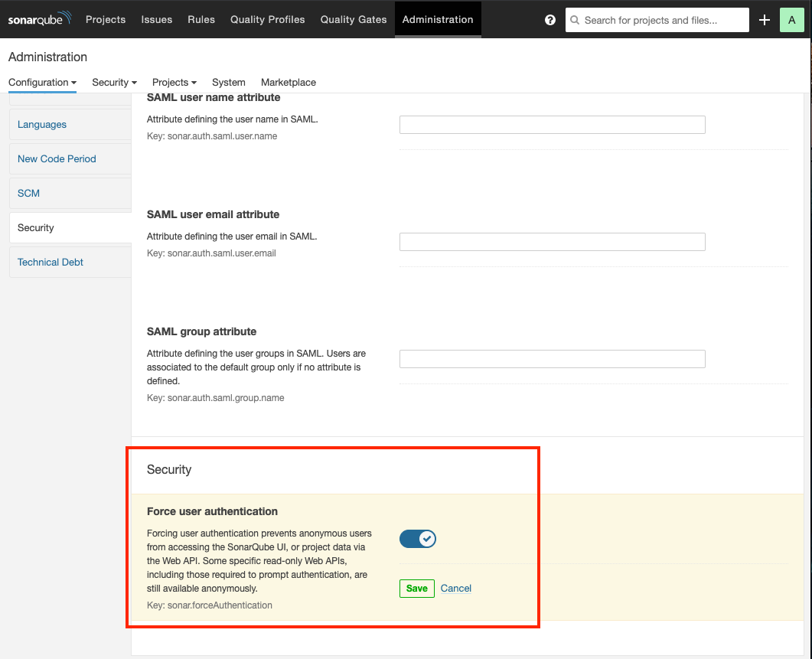Open the Issues page

pyautogui.click(x=156, y=19)
